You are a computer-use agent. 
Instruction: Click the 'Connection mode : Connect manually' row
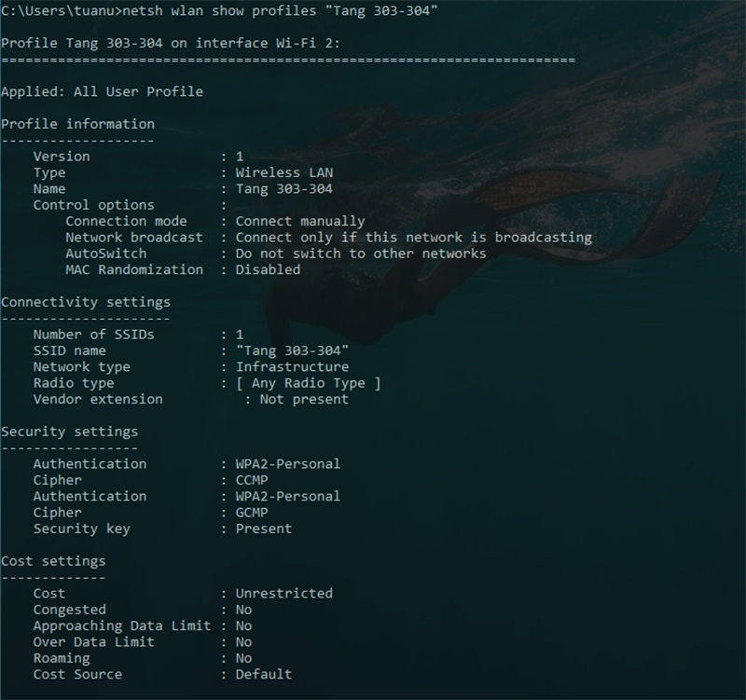[215, 221]
